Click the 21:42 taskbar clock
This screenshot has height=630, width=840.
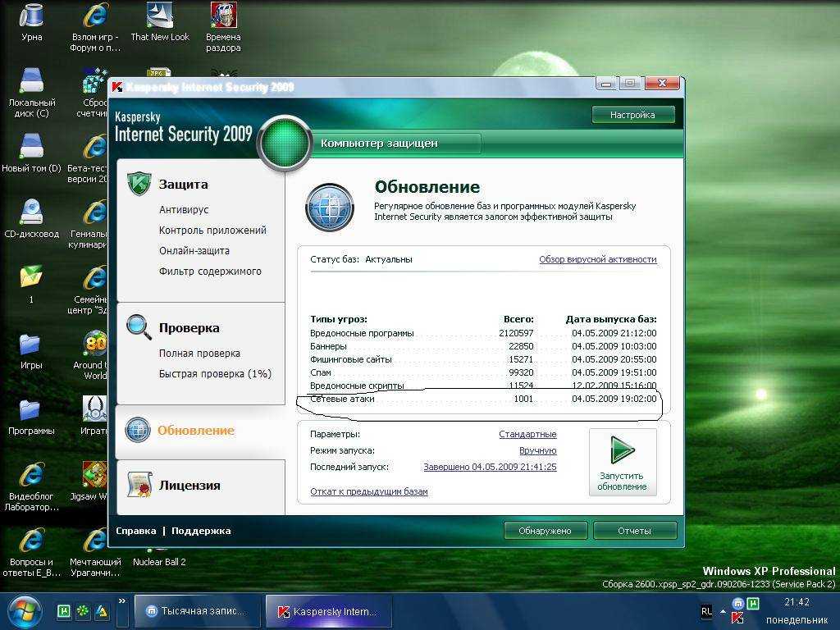pos(797,602)
